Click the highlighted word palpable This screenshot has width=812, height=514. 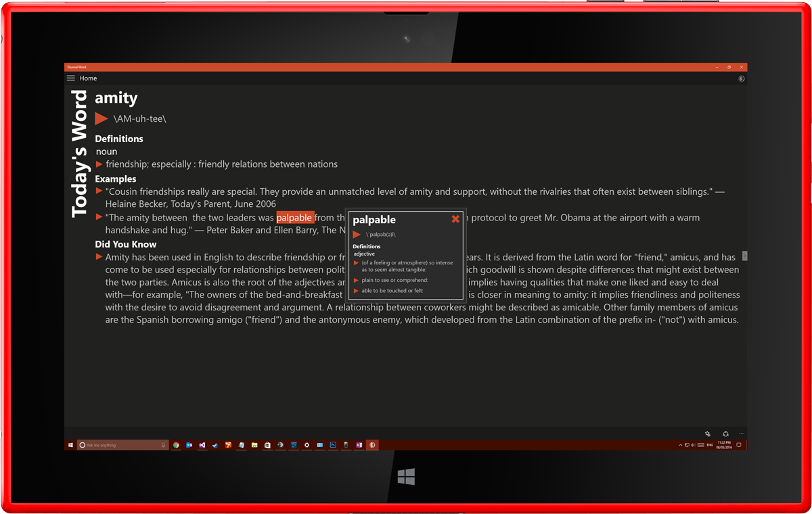point(294,218)
